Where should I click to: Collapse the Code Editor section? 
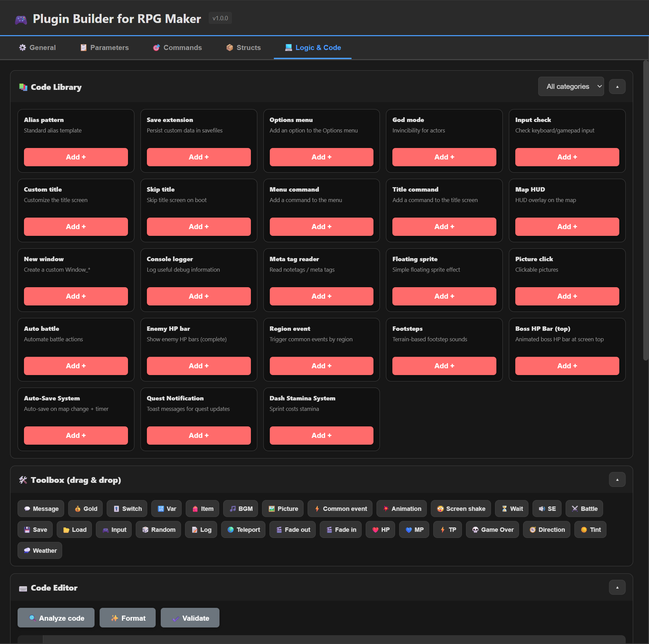(617, 587)
